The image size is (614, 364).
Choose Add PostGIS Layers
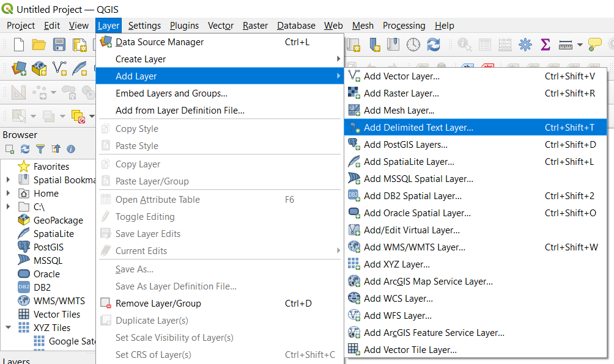click(475, 145)
